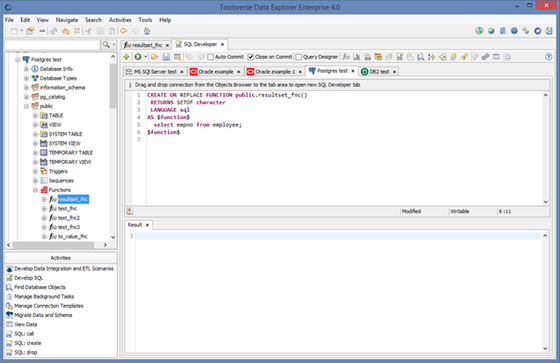This screenshot has height=363, width=560.
Task: Expand the TABLE node under public
Action: 35,115
